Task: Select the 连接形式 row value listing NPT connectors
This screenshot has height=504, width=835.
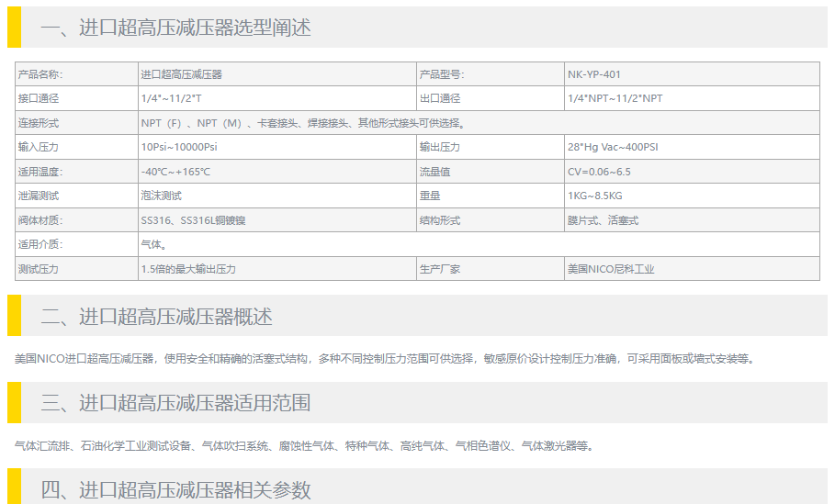Action: coord(302,123)
